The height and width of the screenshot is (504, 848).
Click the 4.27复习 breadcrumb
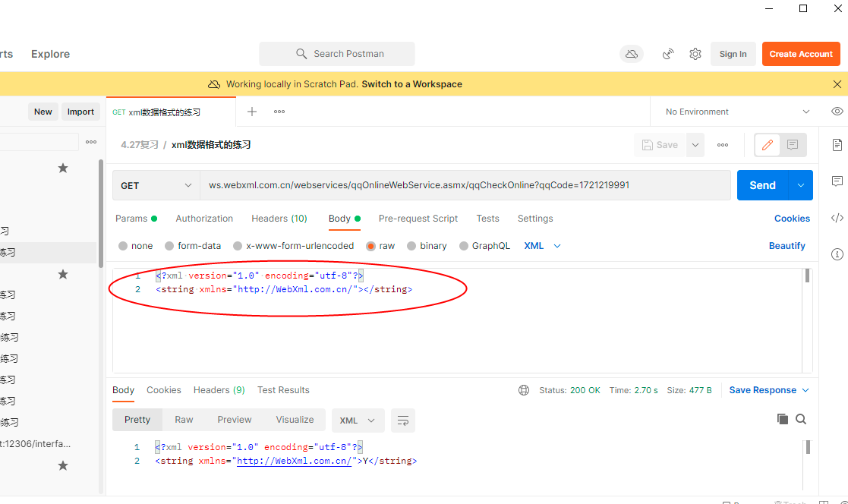[140, 145]
